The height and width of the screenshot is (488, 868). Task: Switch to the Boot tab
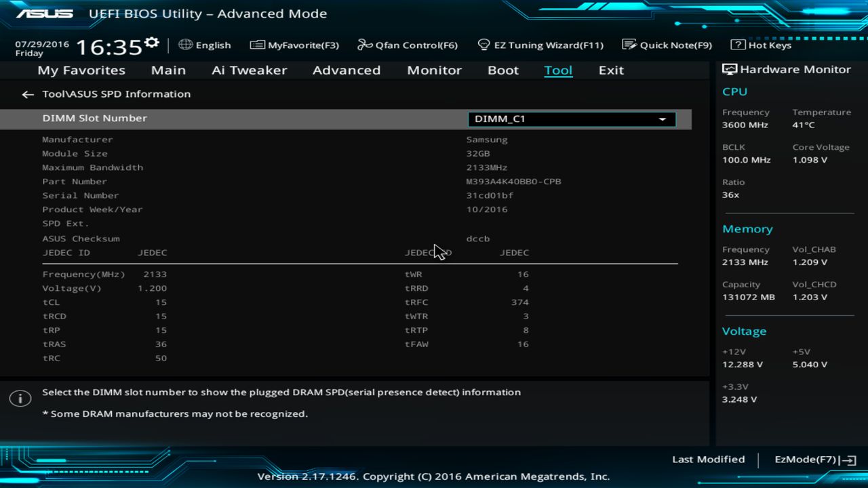(502, 70)
